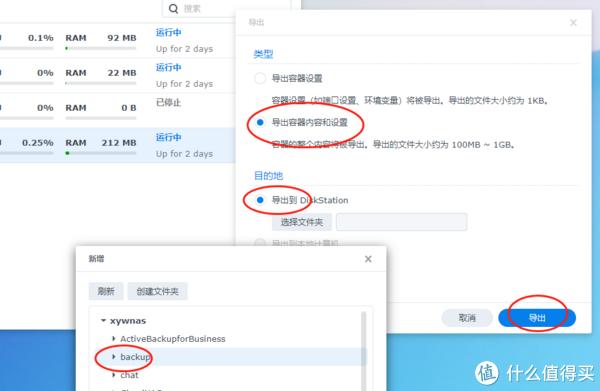This screenshot has height=391, width=600.
Task: Select the container row using 92 MB RAM
Action: (x=117, y=41)
